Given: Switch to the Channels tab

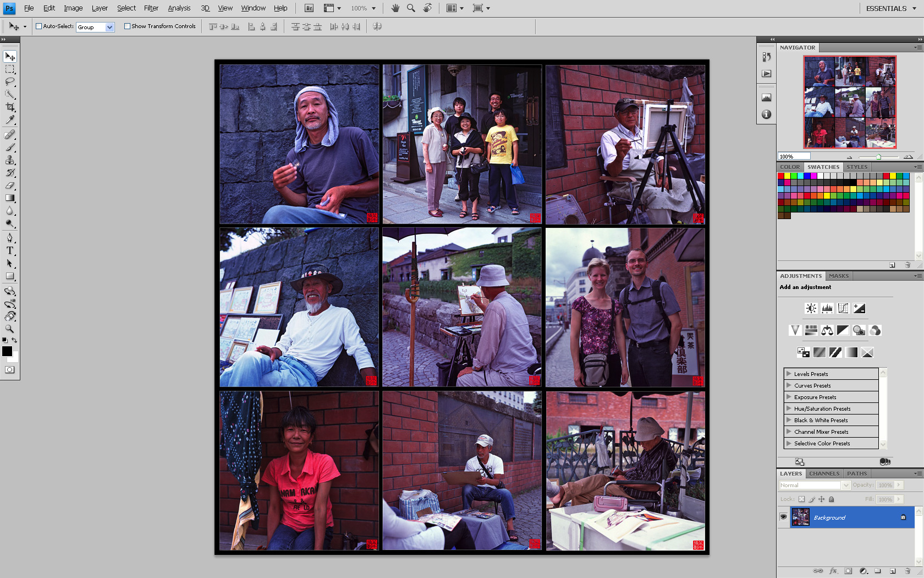Looking at the screenshot, I should [x=824, y=473].
